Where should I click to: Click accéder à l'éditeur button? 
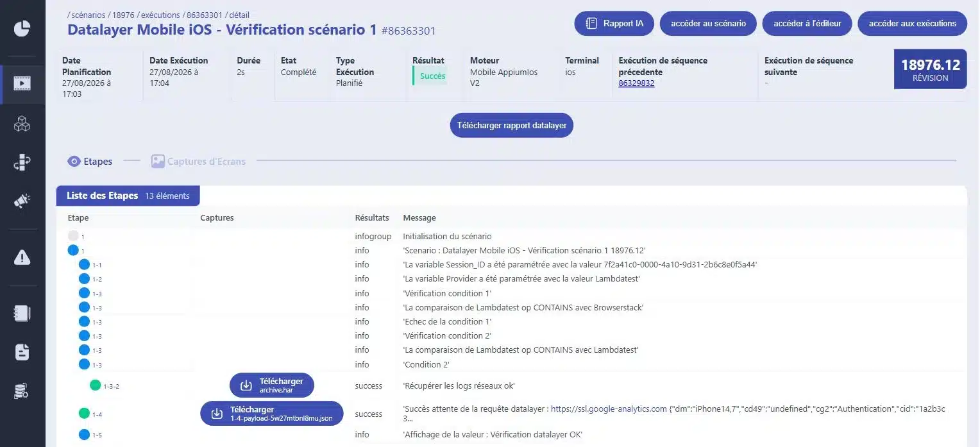807,24
